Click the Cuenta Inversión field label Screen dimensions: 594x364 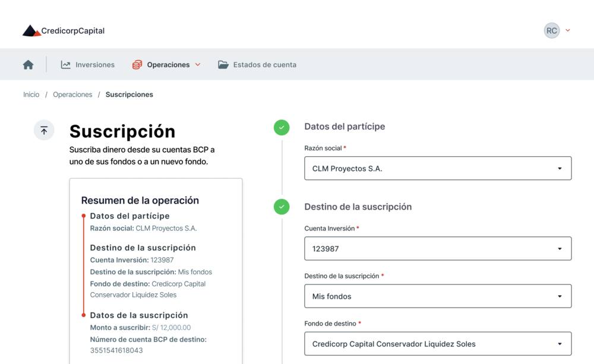330,229
